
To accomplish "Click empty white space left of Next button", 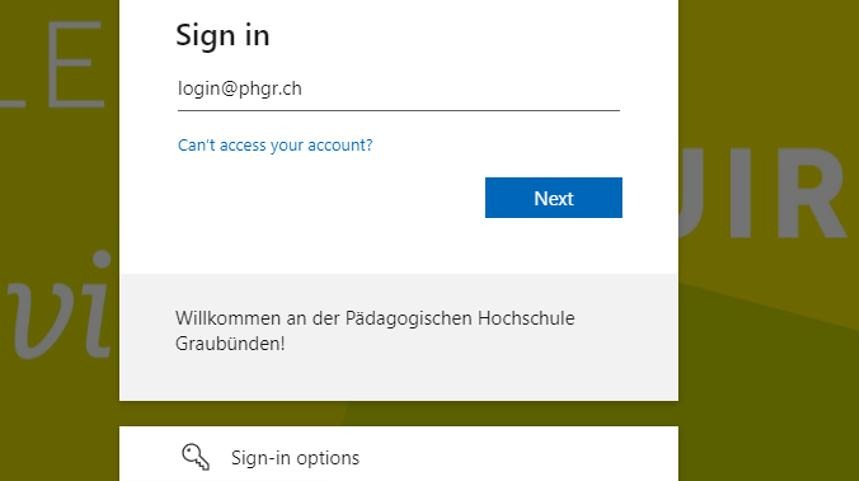I will [330, 198].
